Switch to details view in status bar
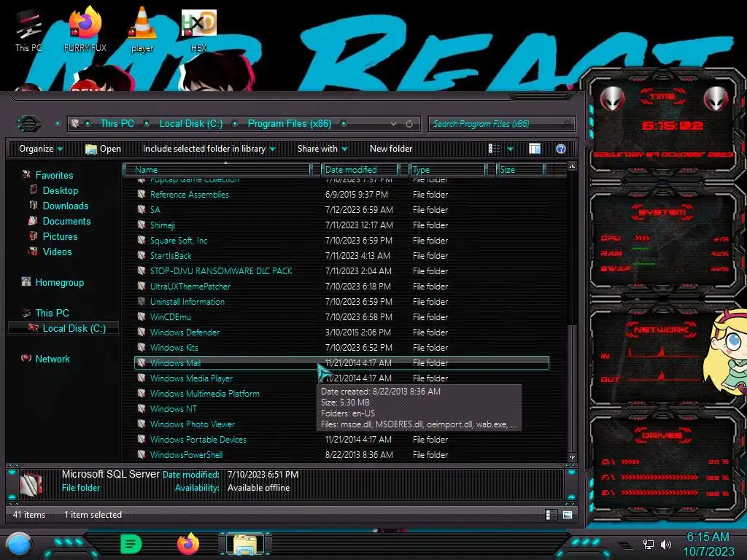Image resolution: width=747 pixels, height=560 pixels. tap(551, 515)
